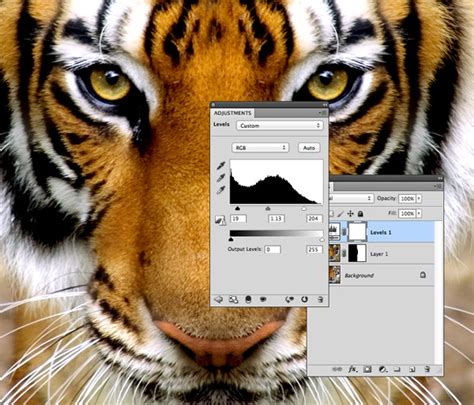Image resolution: width=474 pixels, height=405 pixels.
Task: Open Opacity slider arrow
Action: pos(419,198)
